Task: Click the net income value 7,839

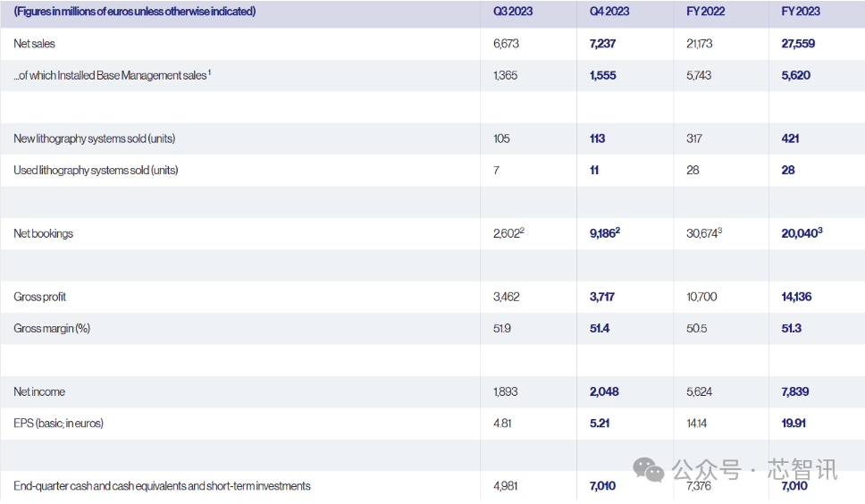Action: coord(795,392)
